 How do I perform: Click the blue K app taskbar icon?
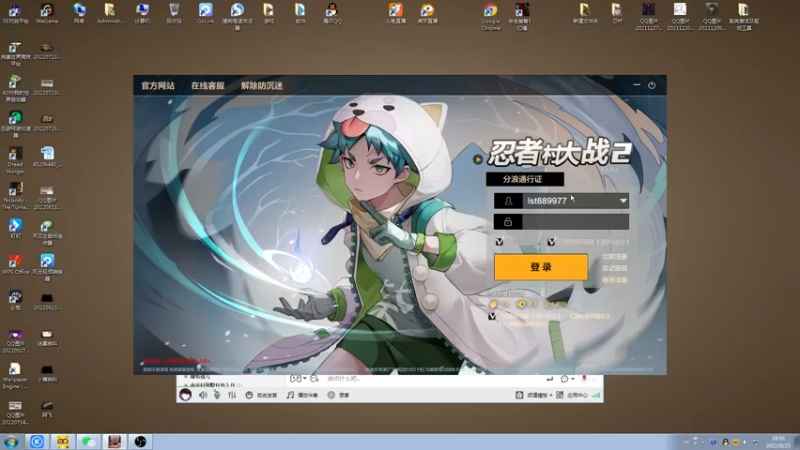tap(37, 442)
